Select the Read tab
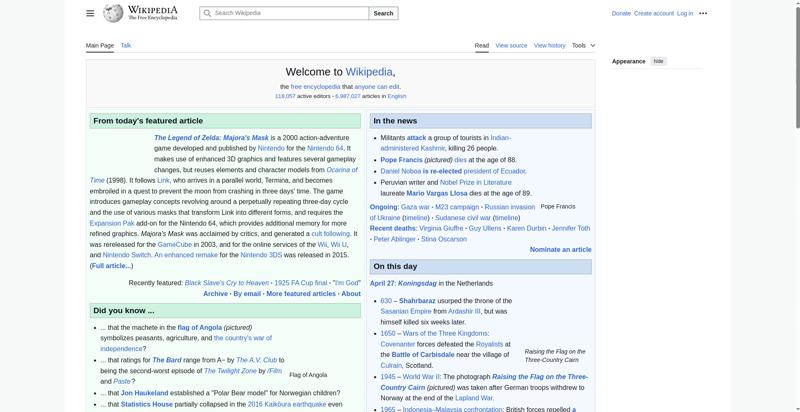The width and height of the screenshot is (800, 412). point(482,45)
